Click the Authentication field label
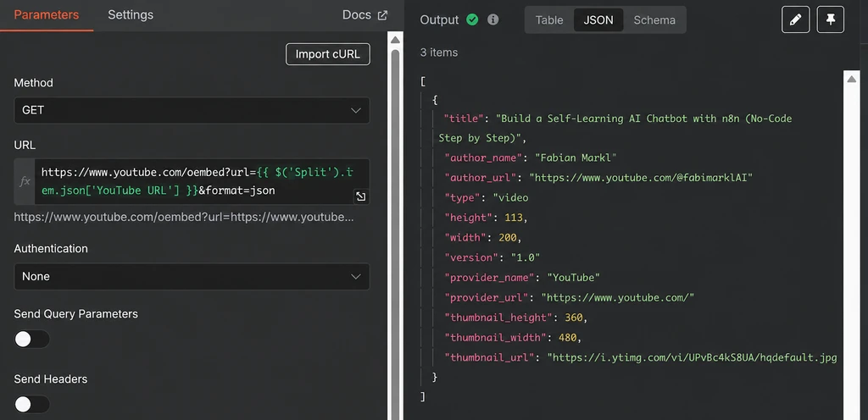Image resolution: width=868 pixels, height=420 pixels. (x=51, y=249)
